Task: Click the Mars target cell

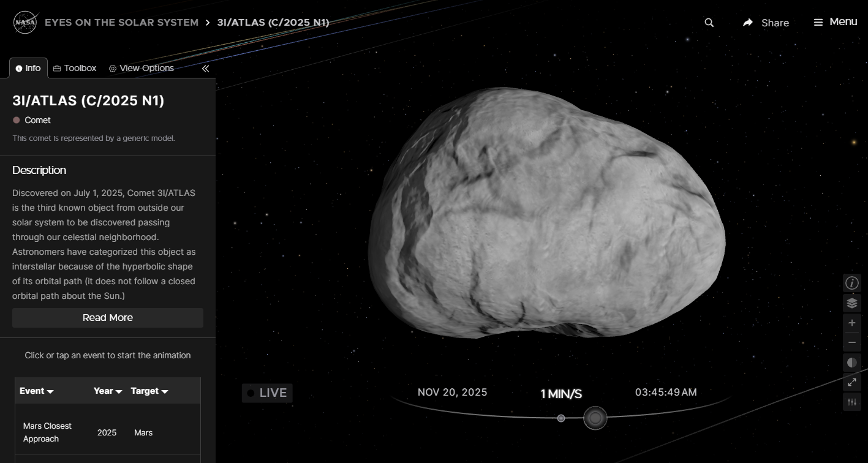Action: click(143, 432)
